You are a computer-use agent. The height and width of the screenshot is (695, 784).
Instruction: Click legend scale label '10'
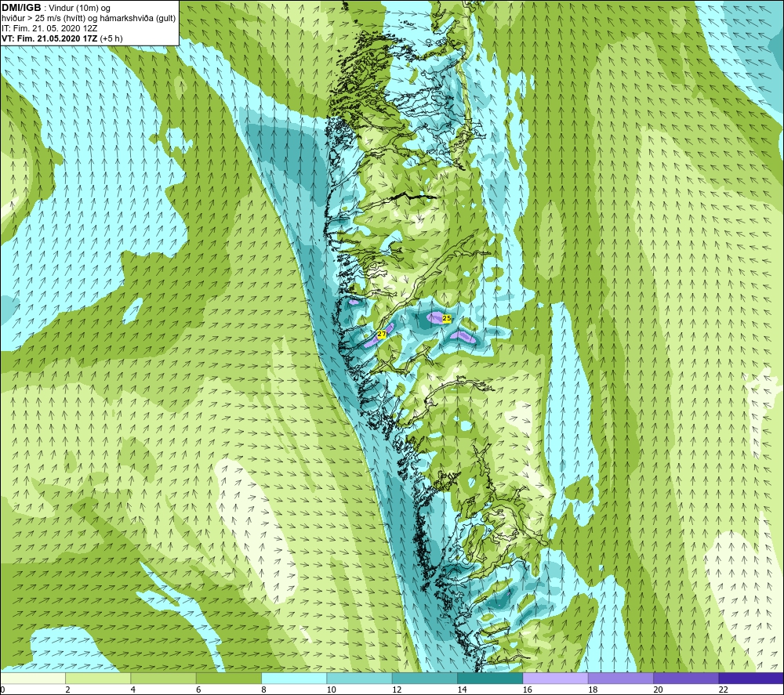click(x=332, y=690)
